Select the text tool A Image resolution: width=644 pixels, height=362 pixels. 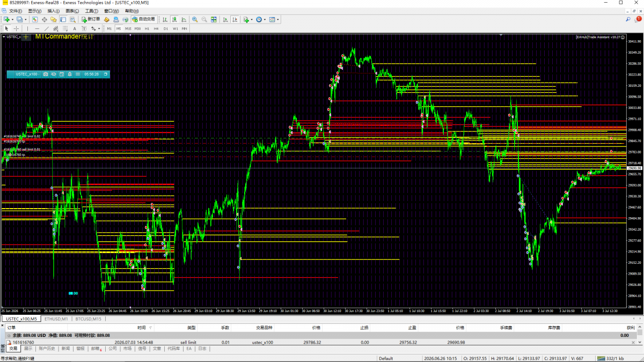[75, 28]
